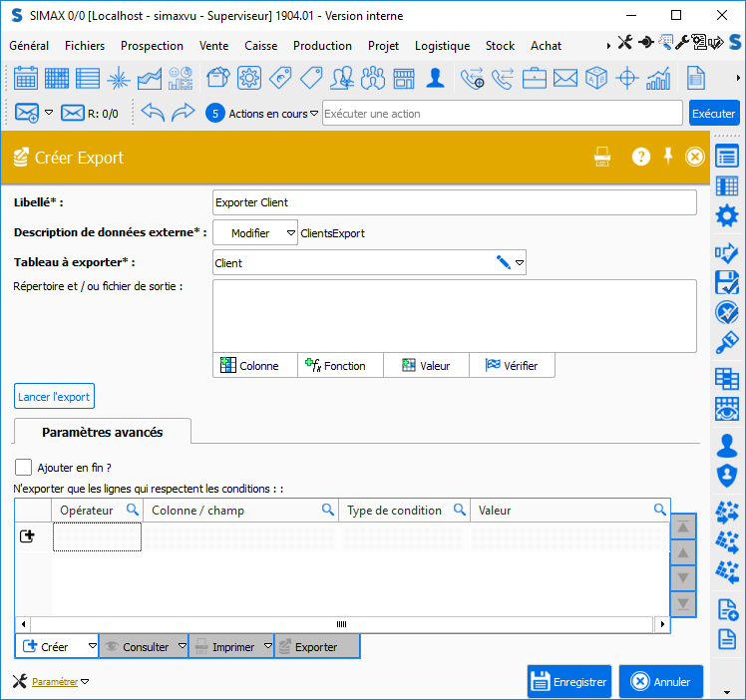Click the printer icon in the form header
The image size is (746, 700).
click(x=602, y=157)
